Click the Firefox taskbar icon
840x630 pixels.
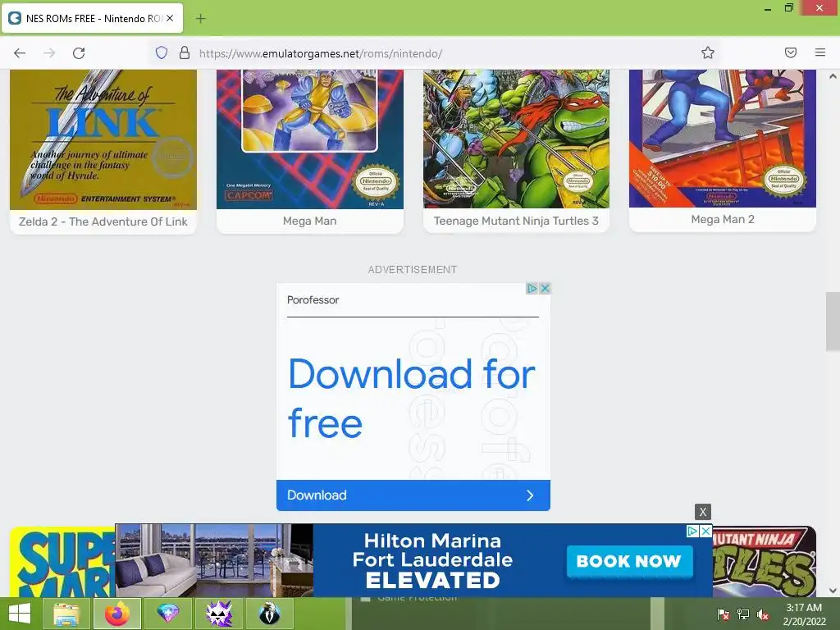pyautogui.click(x=117, y=614)
